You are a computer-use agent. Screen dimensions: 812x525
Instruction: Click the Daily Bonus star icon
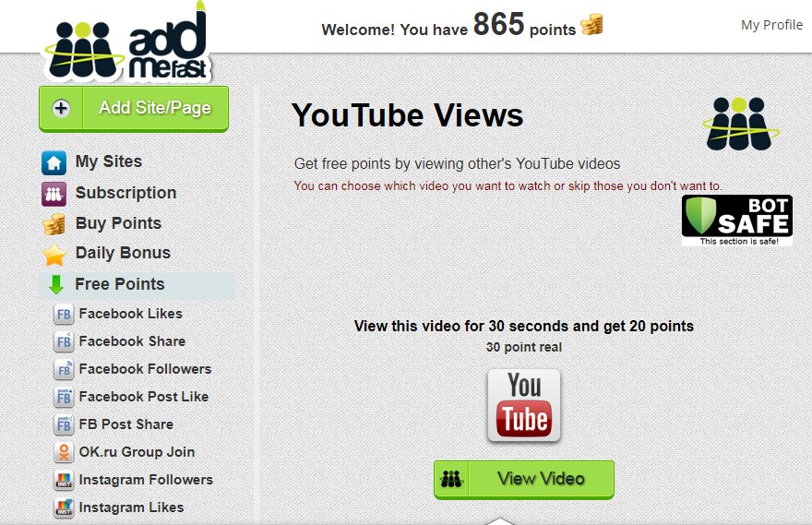54,255
